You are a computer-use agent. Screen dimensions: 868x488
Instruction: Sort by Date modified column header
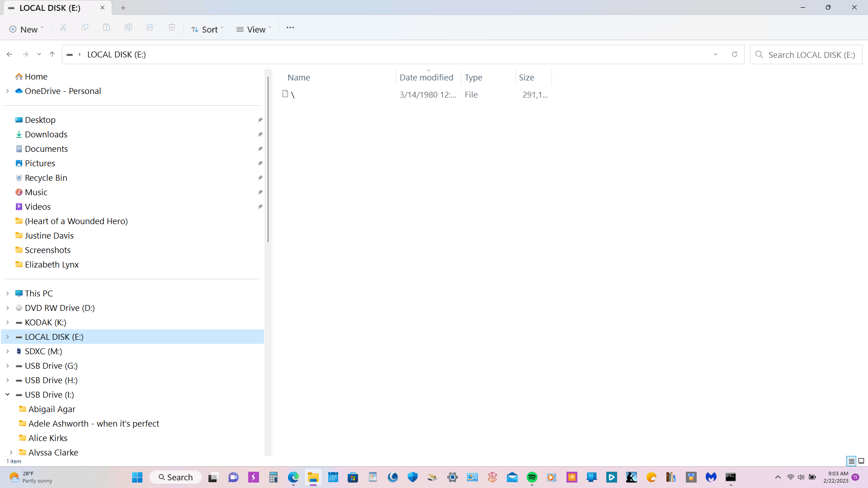[x=426, y=77]
